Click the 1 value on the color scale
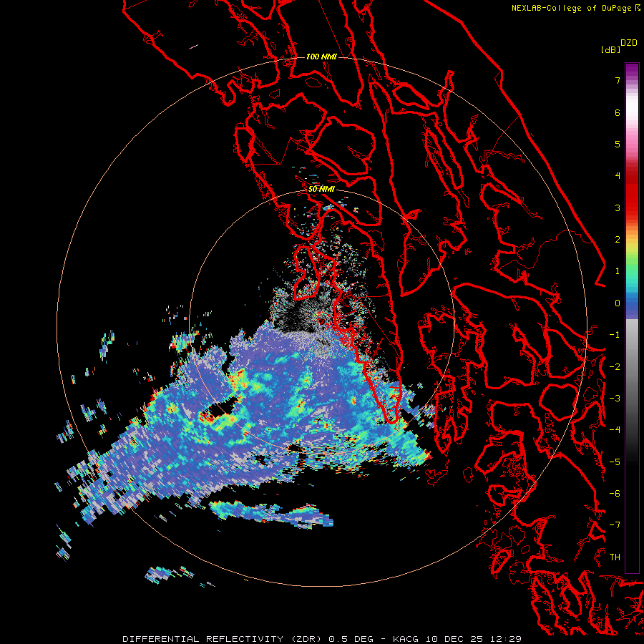The width and height of the screenshot is (644, 644). pos(618,271)
